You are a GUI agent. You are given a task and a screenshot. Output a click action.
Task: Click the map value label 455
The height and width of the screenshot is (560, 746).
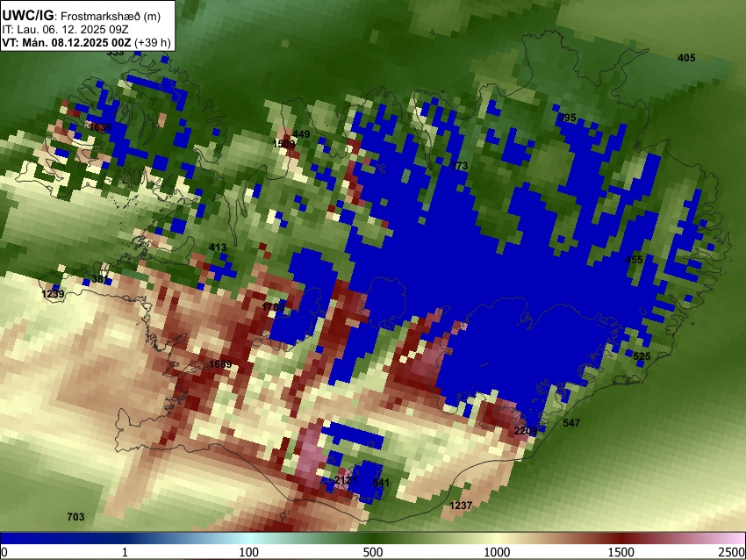coord(634,260)
